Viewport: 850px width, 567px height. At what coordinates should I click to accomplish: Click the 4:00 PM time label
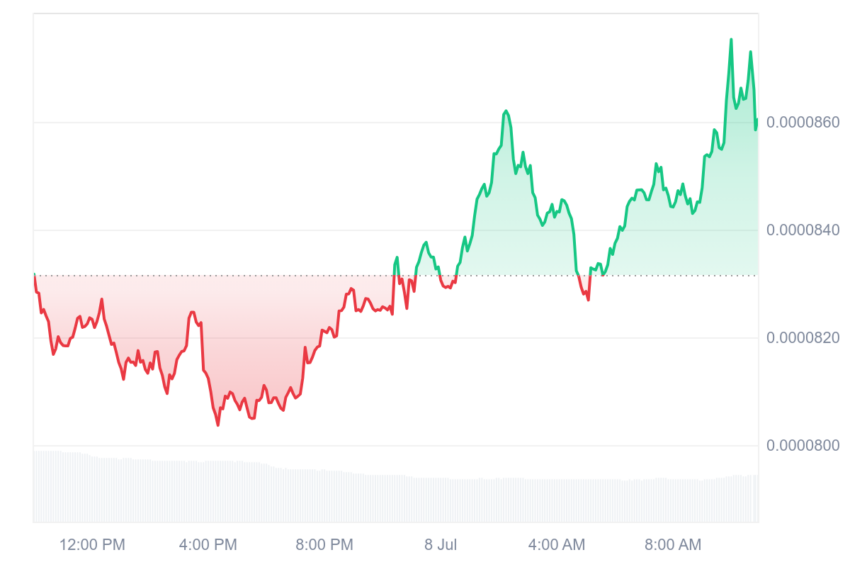(x=208, y=544)
